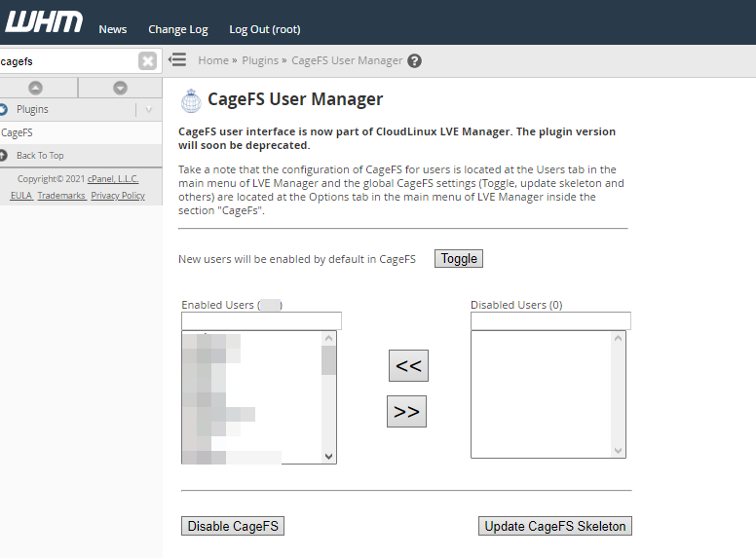Image resolution: width=756 pixels, height=558 pixels.
Task: Click the Disabled Users filter field
Action: (x=550, y=321)
